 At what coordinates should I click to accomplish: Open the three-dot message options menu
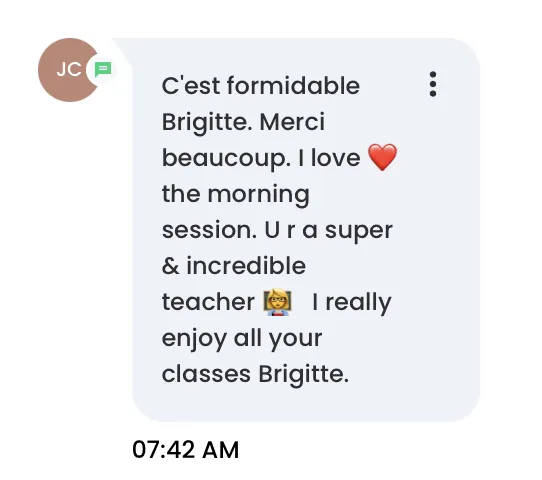coord(432,84)
